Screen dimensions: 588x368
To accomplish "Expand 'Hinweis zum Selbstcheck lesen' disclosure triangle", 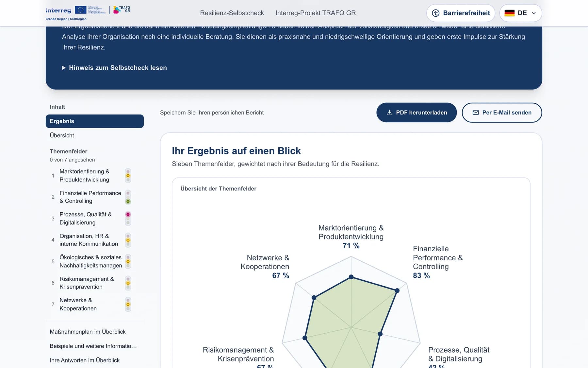I will point(64,68).
